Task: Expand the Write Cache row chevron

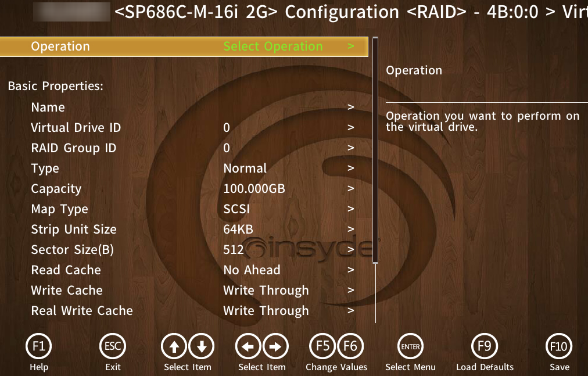Action: pos(350,289)
